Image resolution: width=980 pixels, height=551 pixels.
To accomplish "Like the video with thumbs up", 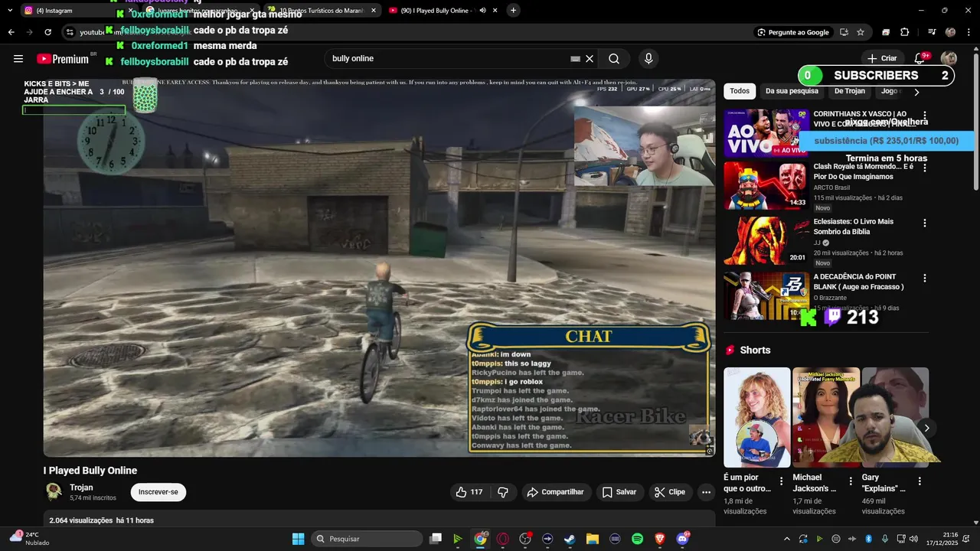I will coord(469,492).
